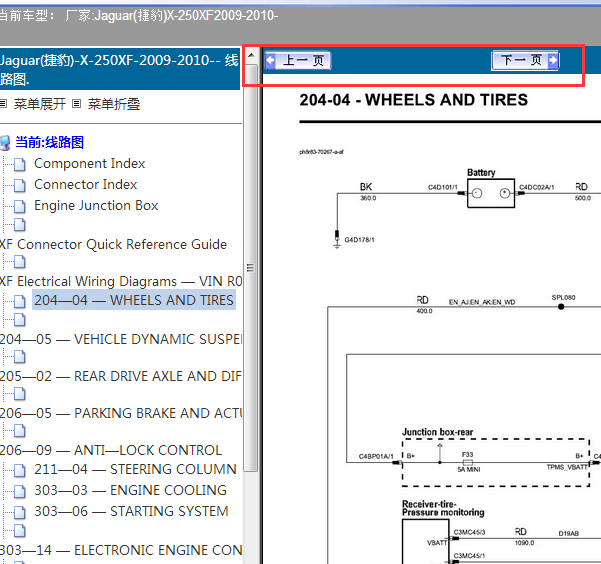
Task: Click page icon beside Connector Index
Action: coord(20,186)
